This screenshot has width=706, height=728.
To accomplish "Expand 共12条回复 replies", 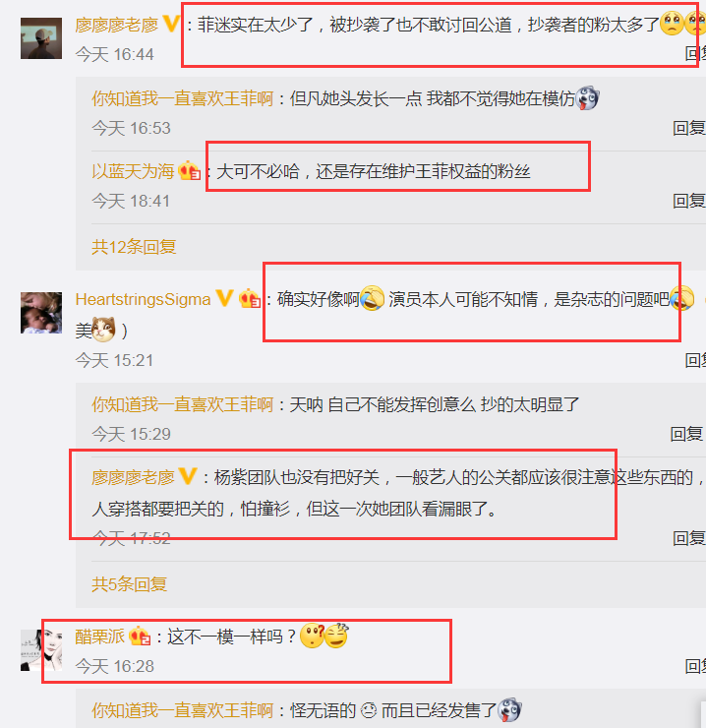I will tap(134, 247).
